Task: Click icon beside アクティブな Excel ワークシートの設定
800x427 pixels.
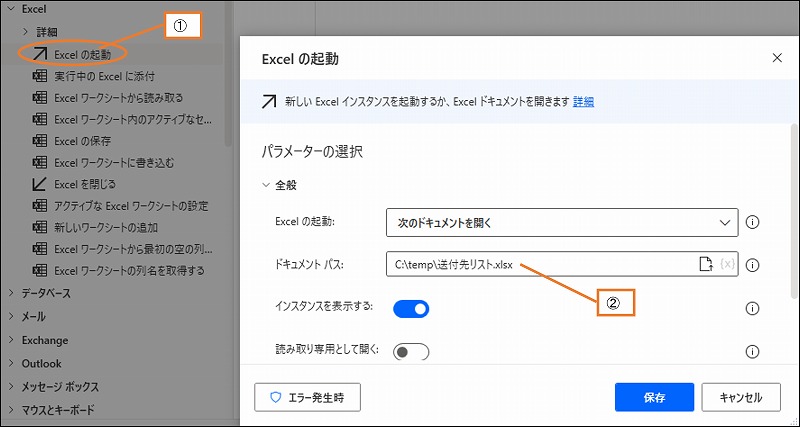Action: pos(40,206)
